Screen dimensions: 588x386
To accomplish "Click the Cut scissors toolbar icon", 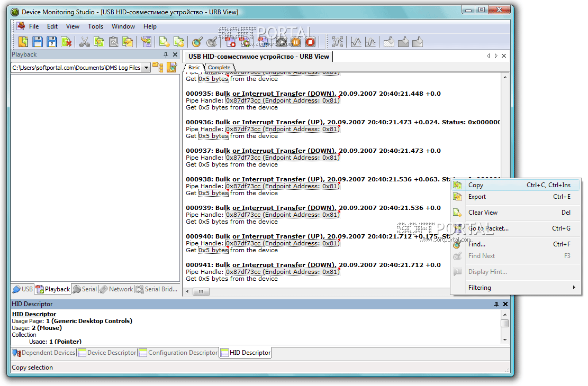I will [x=84, y=42].
